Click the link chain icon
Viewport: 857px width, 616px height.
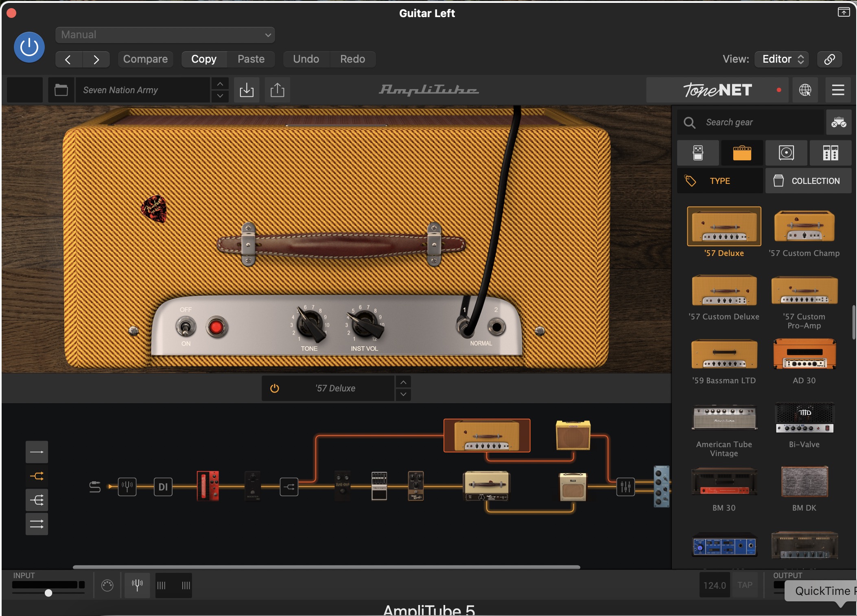[829, 59]
